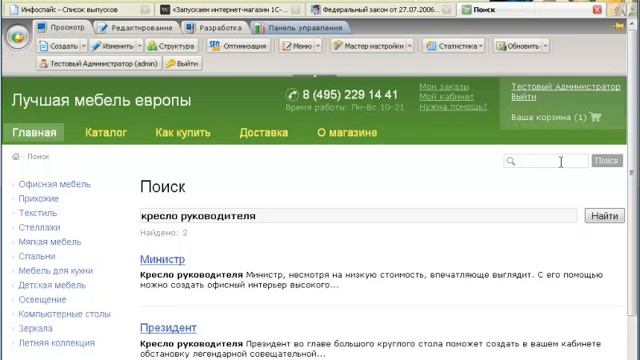Expand the Меню dropdown arrow
This screenshot has width=640, height=360.
click(x=318, y=46)
